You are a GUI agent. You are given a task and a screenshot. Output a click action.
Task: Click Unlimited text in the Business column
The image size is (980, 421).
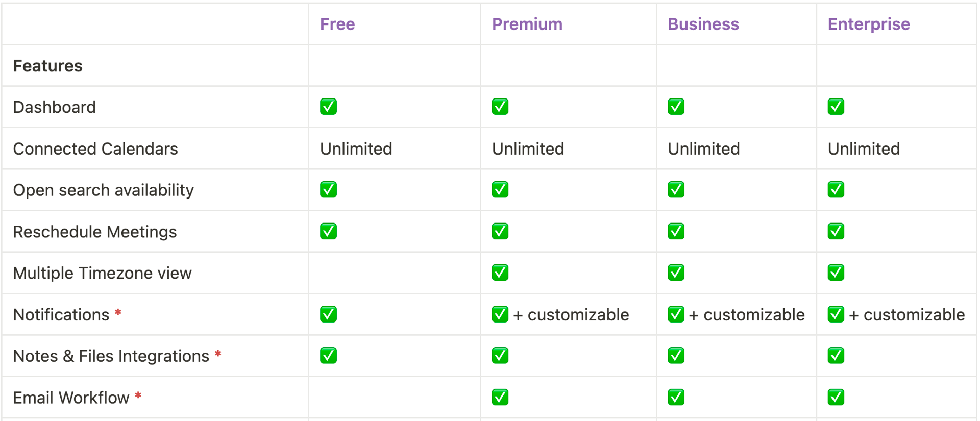coord(704,148)
